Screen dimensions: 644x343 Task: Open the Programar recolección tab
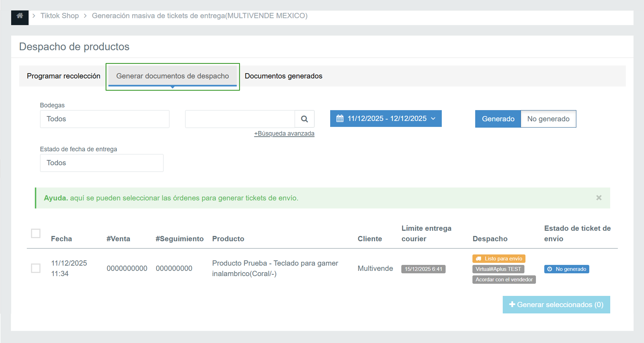[63, 76]
